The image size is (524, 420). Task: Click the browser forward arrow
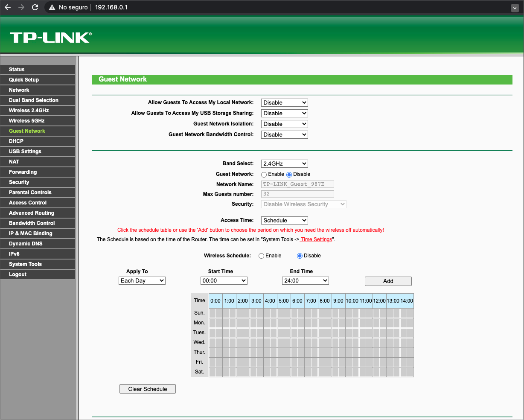21,7
